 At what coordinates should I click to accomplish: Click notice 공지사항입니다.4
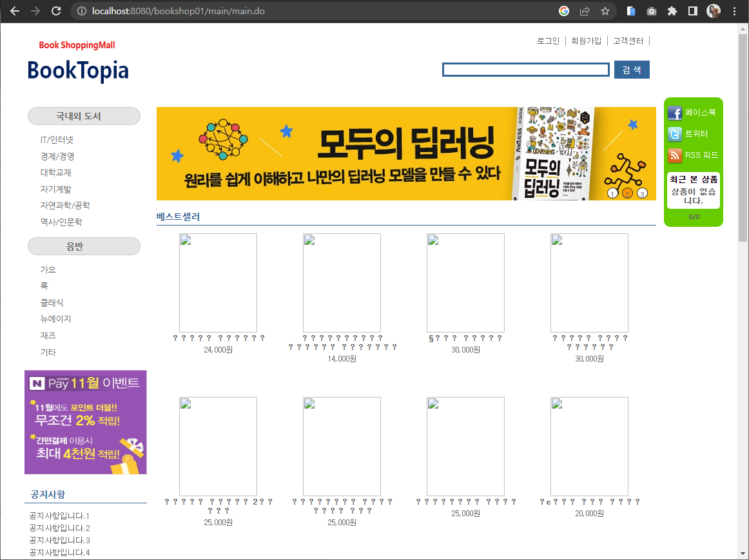click(x=59, y=552)
